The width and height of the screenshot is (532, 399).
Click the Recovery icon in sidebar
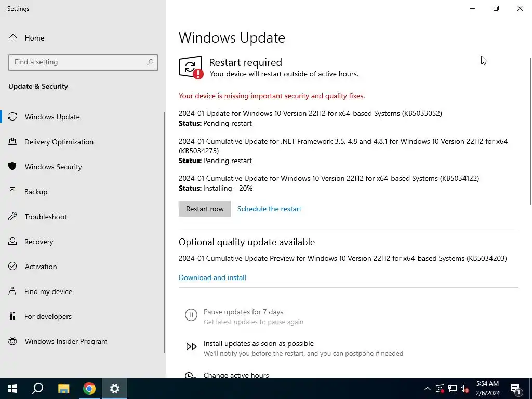point(12,242)
